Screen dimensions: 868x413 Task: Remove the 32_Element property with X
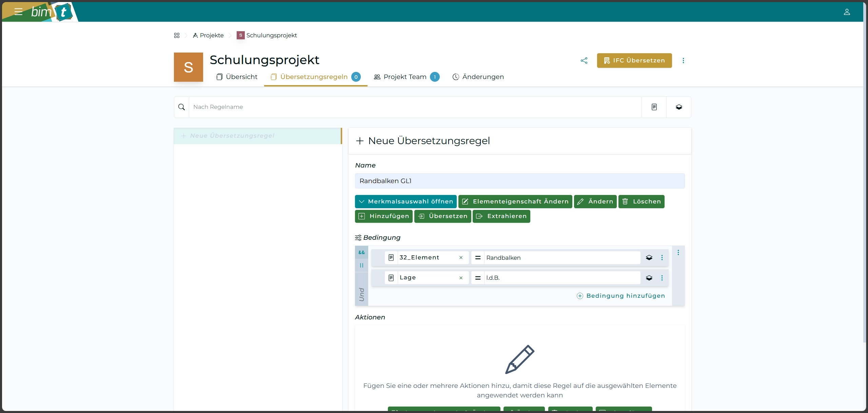tap(461, 258)
